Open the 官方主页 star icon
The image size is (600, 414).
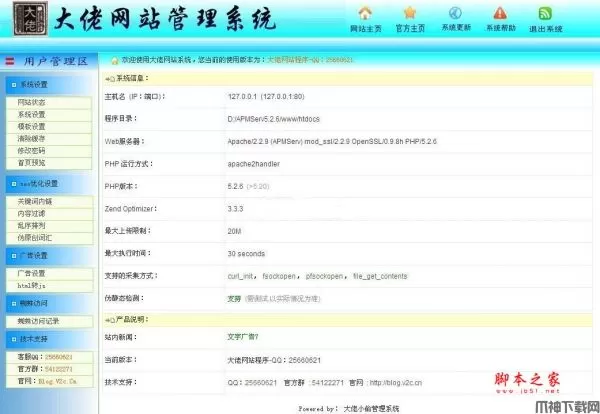pyautogui.click(x=410, y=13)
